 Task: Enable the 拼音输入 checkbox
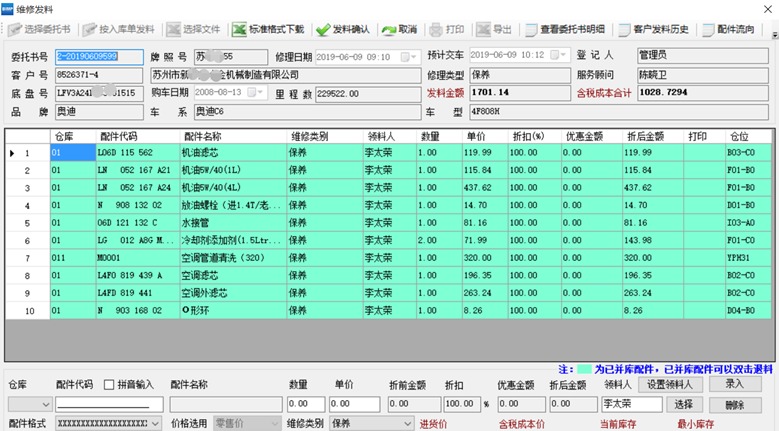(x=110, y=385)
